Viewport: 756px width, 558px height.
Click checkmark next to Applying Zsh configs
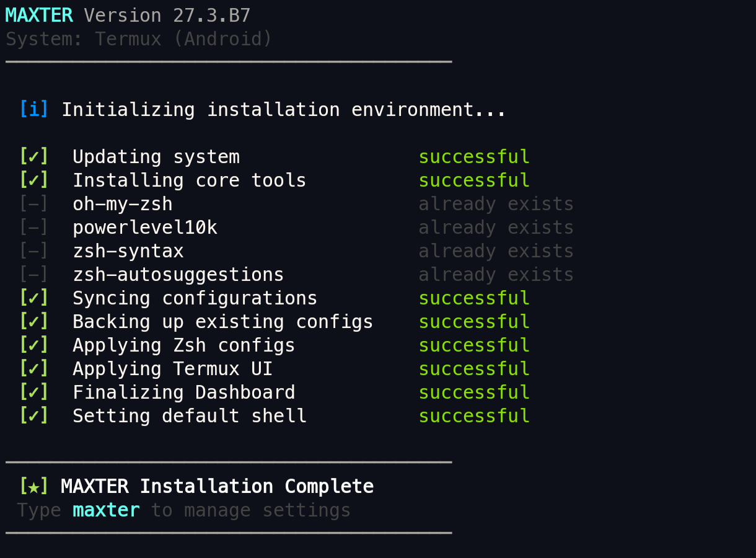click(x=33, y=345)
